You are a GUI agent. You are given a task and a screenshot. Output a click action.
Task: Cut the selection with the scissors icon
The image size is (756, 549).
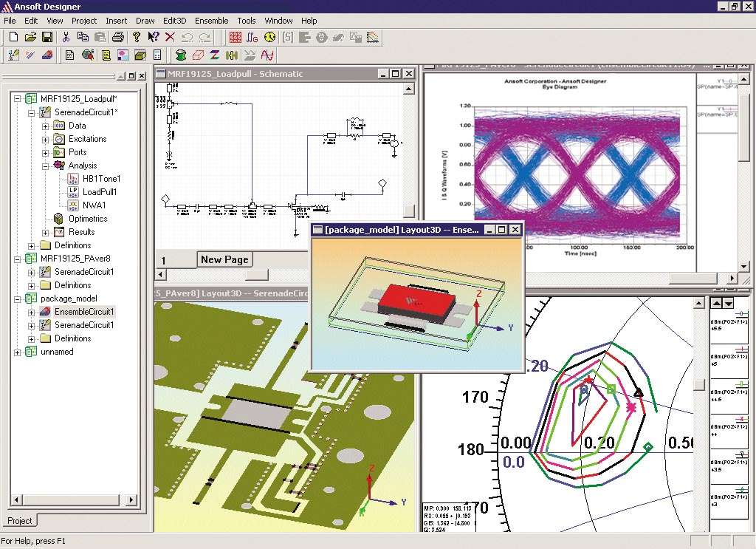66,37
